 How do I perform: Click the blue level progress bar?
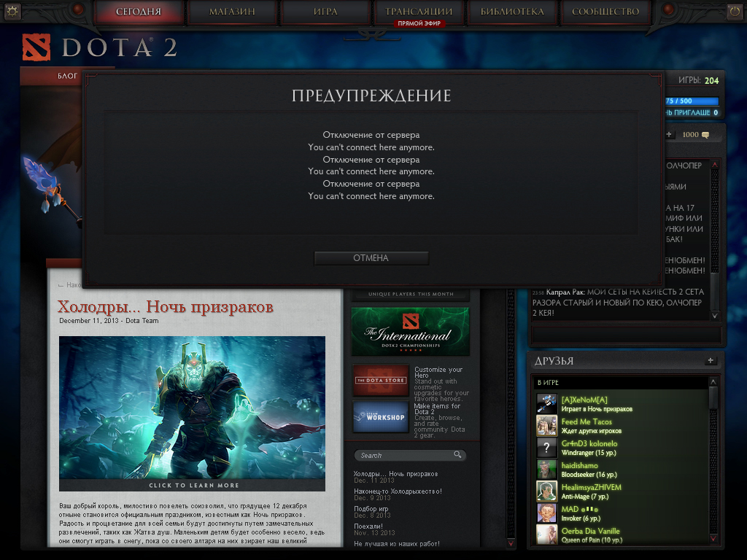[x=692, y=101]
